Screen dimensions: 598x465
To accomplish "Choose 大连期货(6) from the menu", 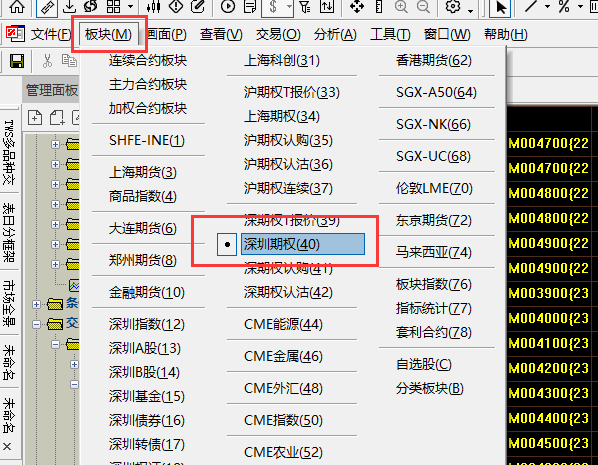I will coord(143,228).
